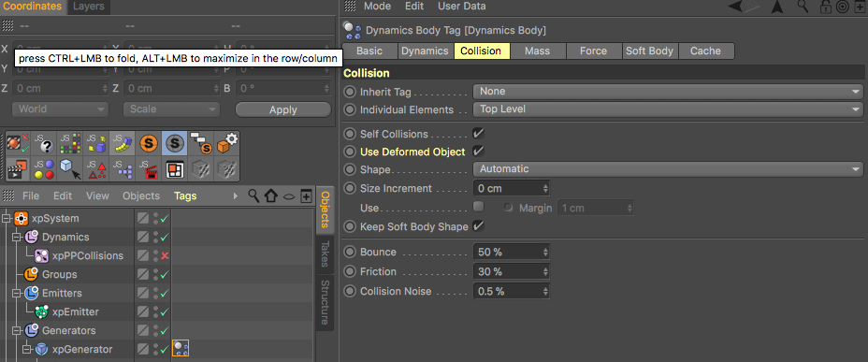Click the Bounce stepper arrows
This screenshot has width=868, height=362.
click(x=545, y=253)
